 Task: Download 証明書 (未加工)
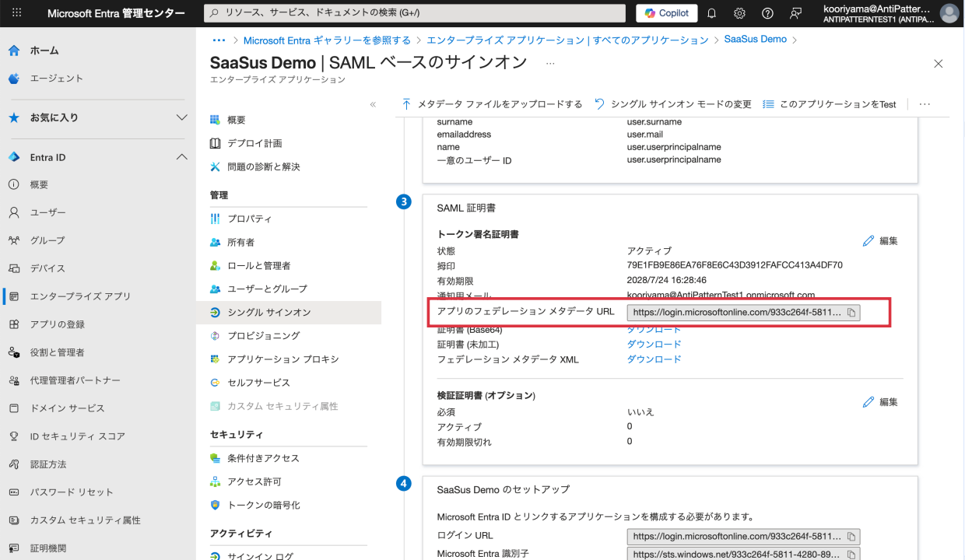point(654,344)
